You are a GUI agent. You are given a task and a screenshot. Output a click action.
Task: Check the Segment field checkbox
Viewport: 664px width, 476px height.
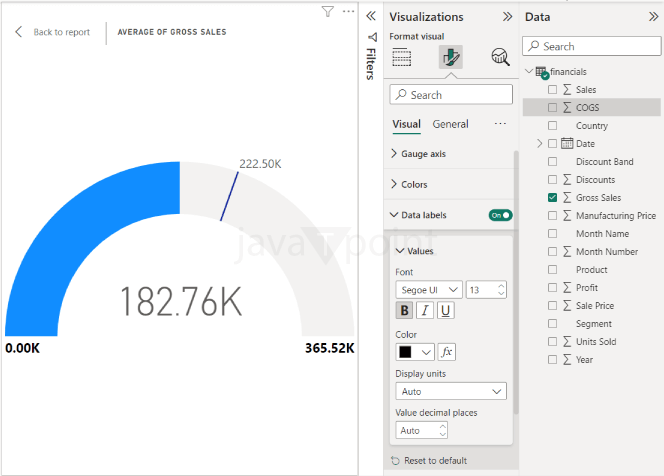click(x=552, y=324)
